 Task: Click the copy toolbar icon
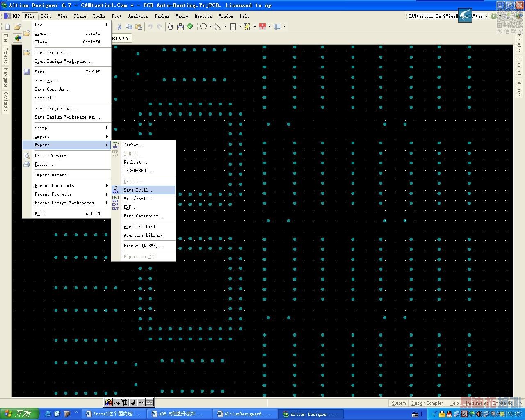tap(129, 27)
